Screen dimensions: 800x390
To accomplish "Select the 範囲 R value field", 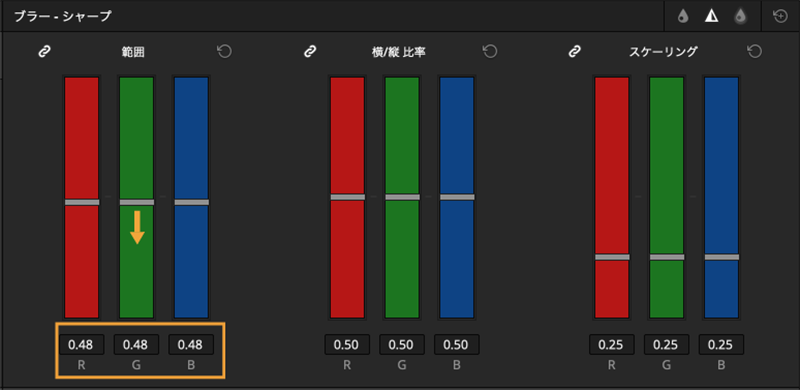I will [x=82, y=345].
